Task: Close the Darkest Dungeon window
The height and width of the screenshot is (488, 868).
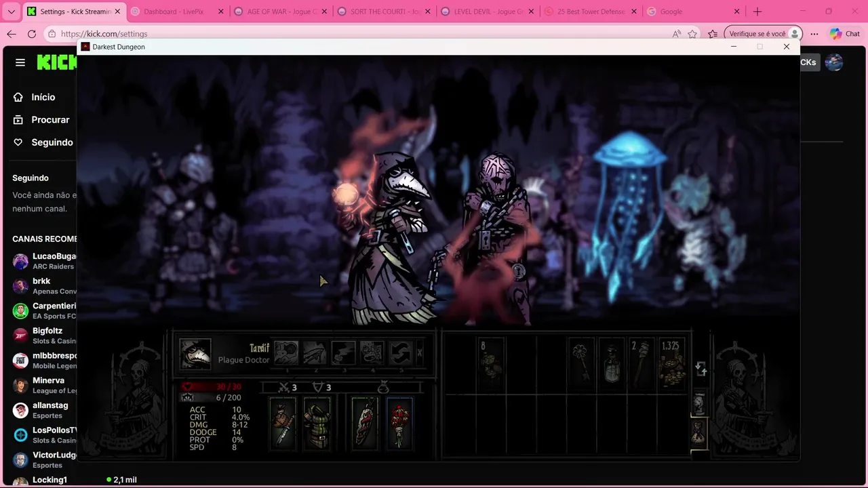Action: 786,47
